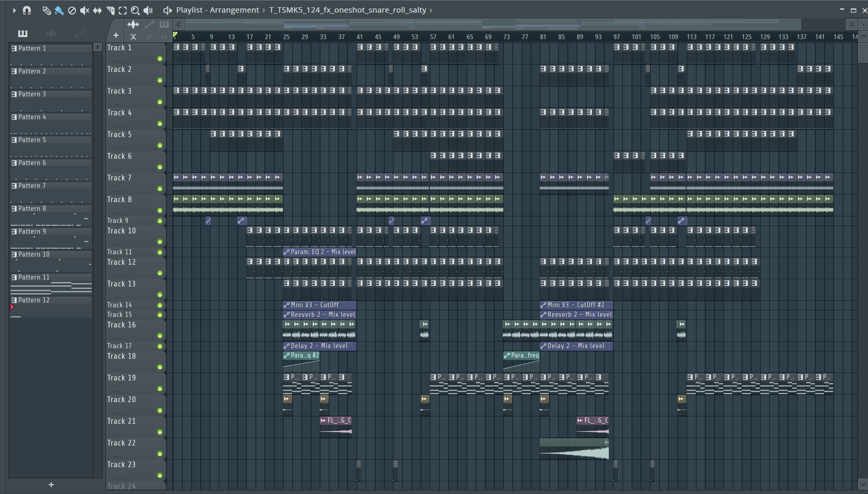Select the Paint brush tool
868x494 pixels.
(x=59, y=11)
